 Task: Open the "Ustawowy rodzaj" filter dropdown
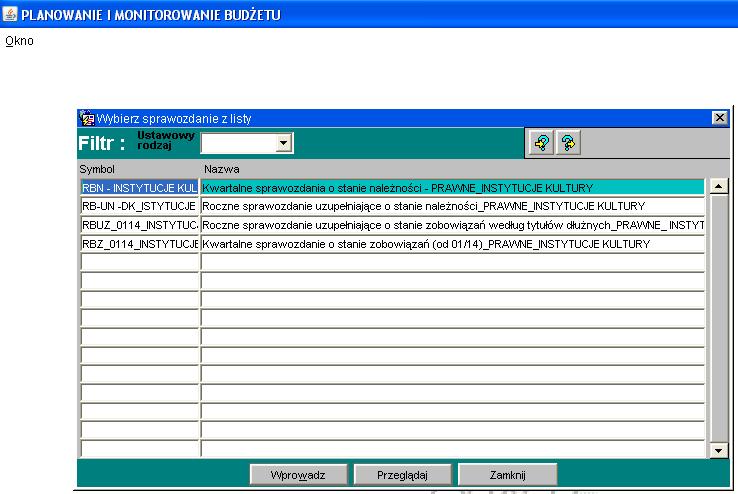pos(283,143)
